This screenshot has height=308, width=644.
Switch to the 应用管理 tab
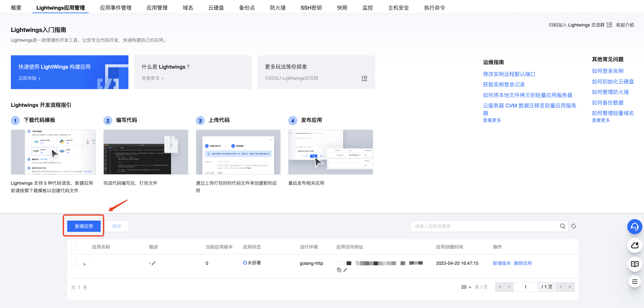pyautogui.click(x=157, y=8)
